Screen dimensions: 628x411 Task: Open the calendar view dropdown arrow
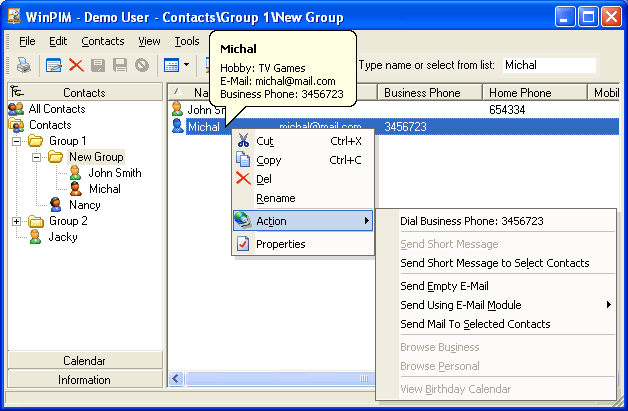coord(186,64)
